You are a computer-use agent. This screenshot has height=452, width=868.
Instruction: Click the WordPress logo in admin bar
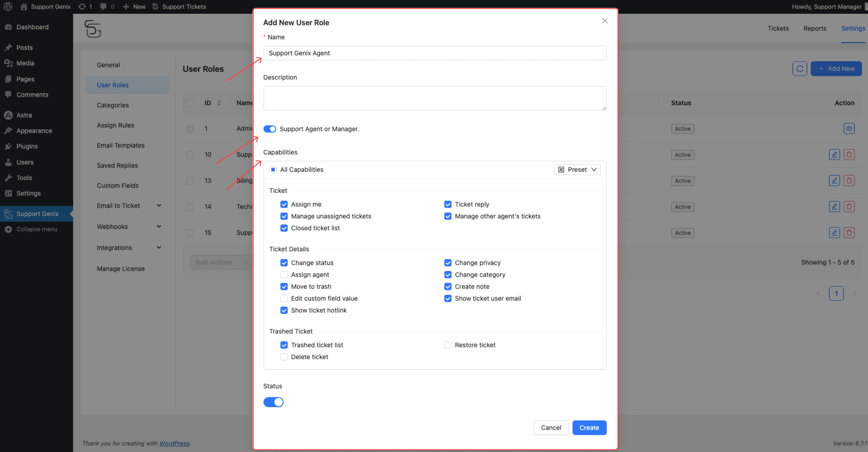coord(8,6)
